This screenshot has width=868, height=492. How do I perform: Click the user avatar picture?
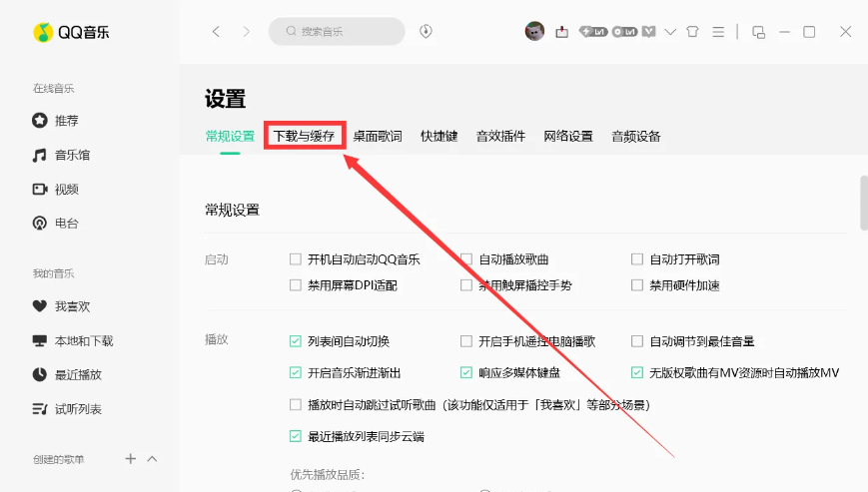[x=534, y=31]
